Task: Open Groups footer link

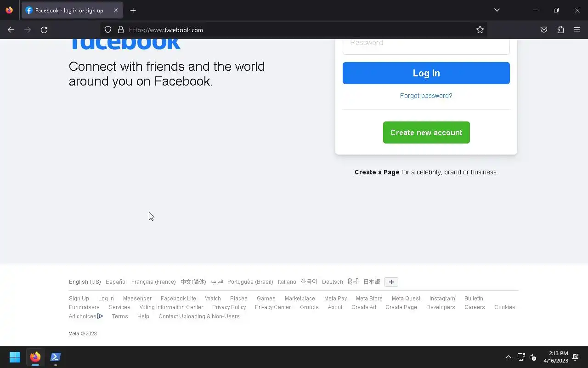Action: click(309, 307)
